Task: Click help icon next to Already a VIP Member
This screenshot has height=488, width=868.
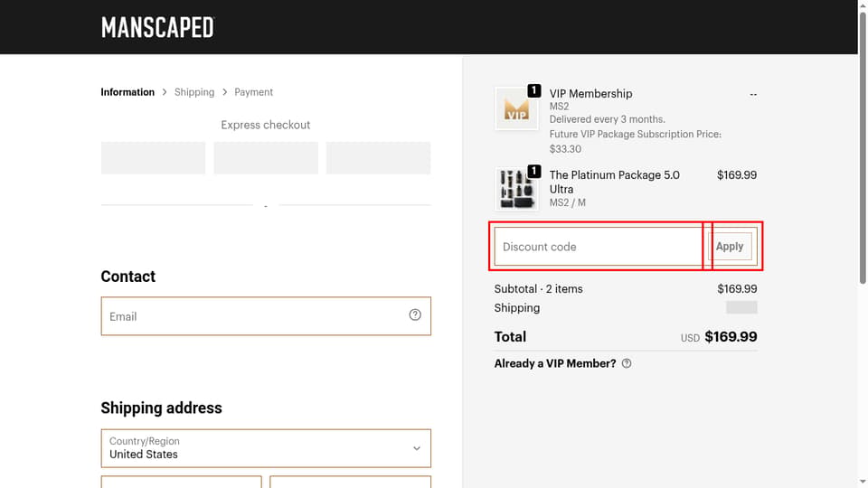Action: point(627,363)
